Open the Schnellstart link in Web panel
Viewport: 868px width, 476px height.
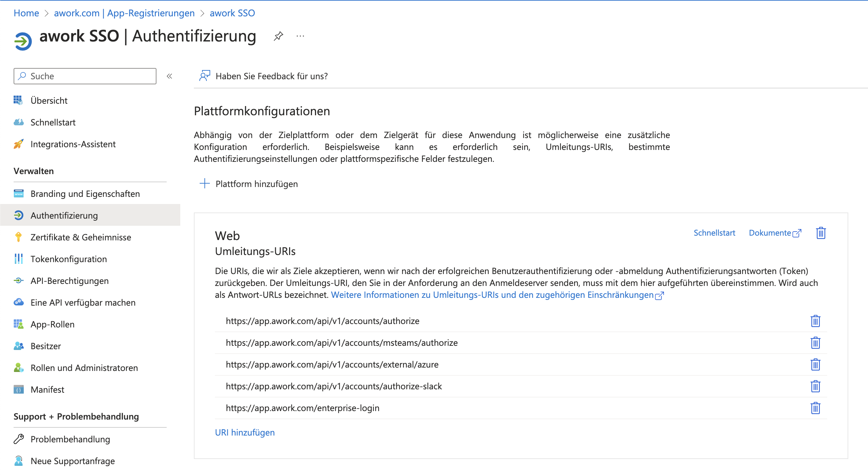click(714, 233)
